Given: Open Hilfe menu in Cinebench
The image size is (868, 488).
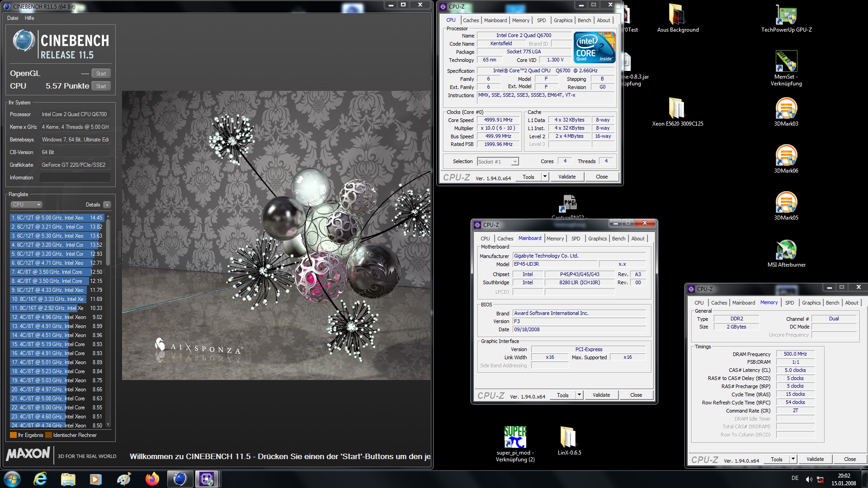Looking at the screenshot, I should 29,18.
